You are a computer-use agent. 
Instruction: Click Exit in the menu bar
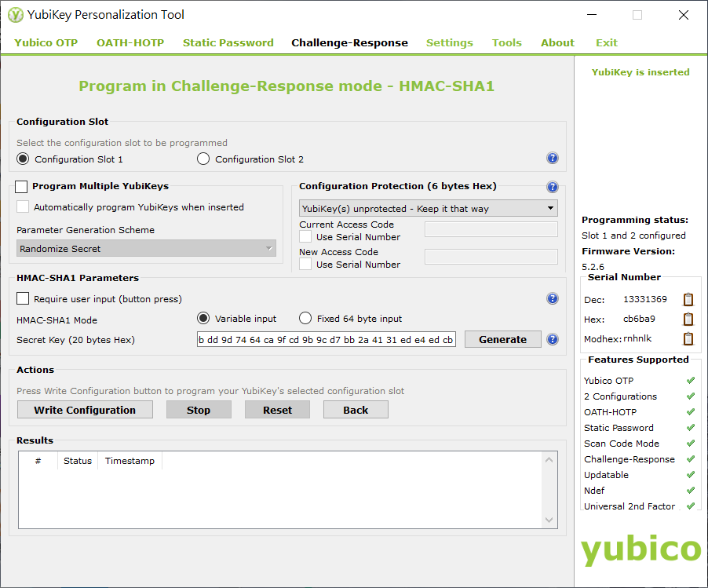click(607, 43)
